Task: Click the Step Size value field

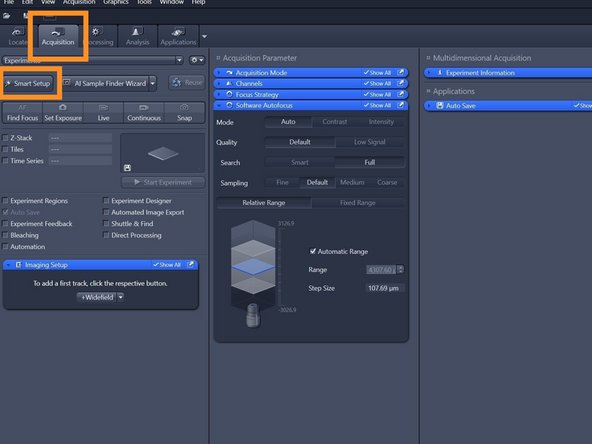Action: 384,288
